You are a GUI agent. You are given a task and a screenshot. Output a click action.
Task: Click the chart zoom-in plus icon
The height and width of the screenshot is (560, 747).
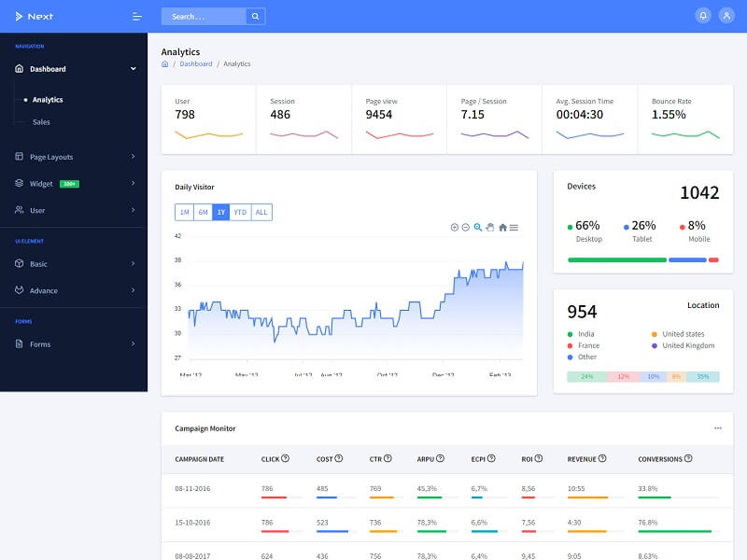point(455,227)
